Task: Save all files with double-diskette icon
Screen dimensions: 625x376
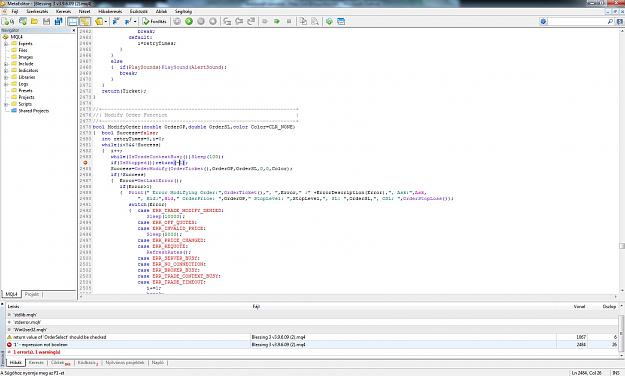Action: tap(58, 22)
